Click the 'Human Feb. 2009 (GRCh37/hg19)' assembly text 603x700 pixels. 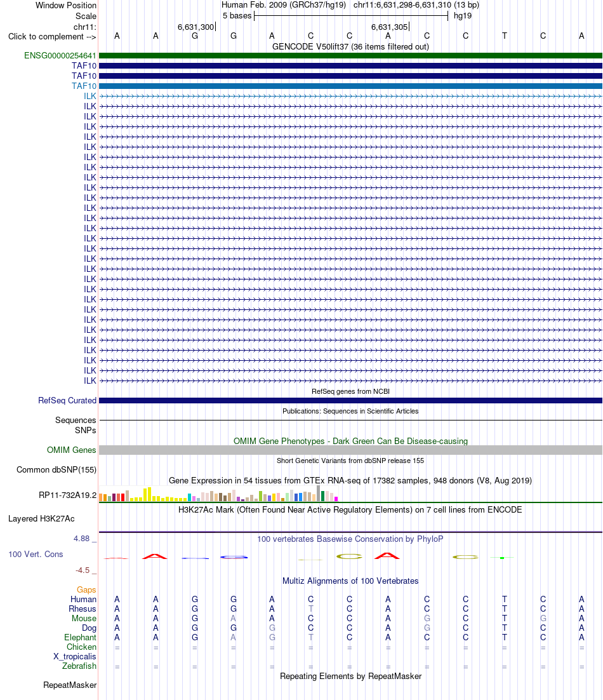coord(284,5)
